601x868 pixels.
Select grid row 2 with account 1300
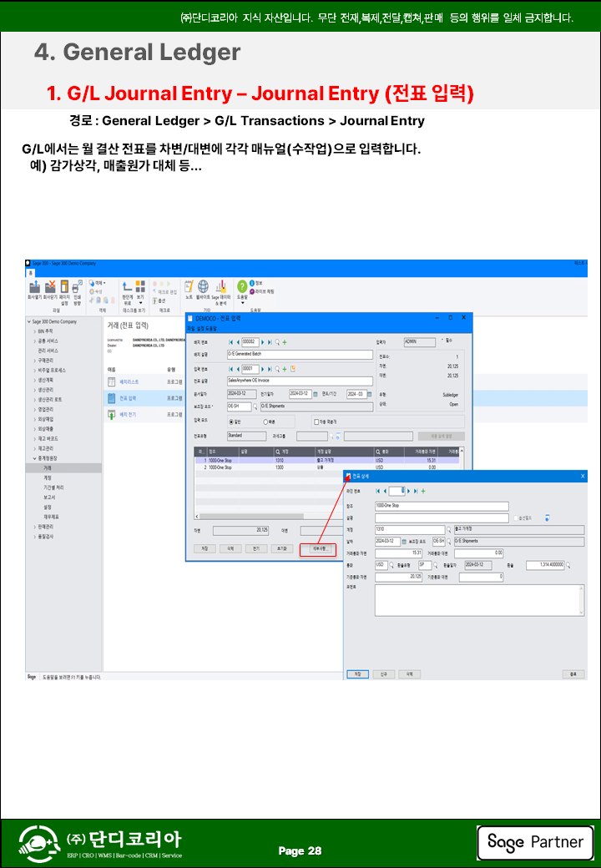pyautogui.click(x=326, y=467)
